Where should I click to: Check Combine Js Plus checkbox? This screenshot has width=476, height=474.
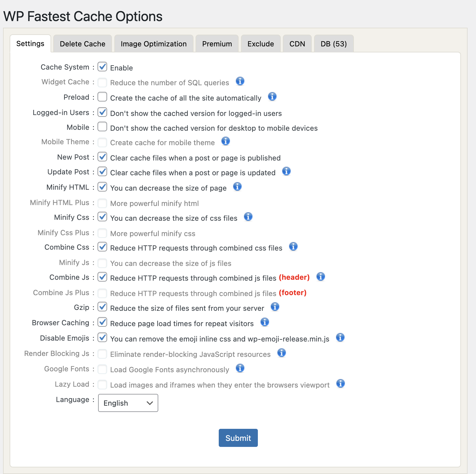tap(102, 293)
